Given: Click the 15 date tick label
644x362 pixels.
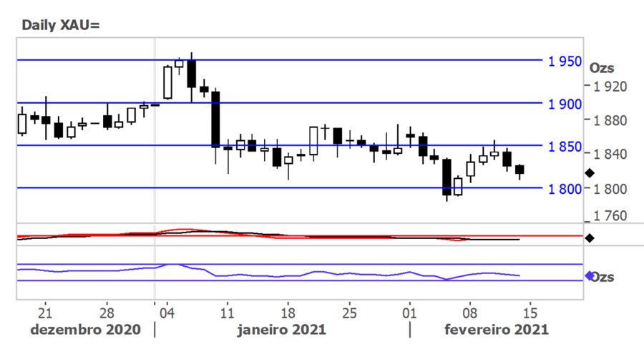Looking at the screenshot, I should tap(530, 313).
